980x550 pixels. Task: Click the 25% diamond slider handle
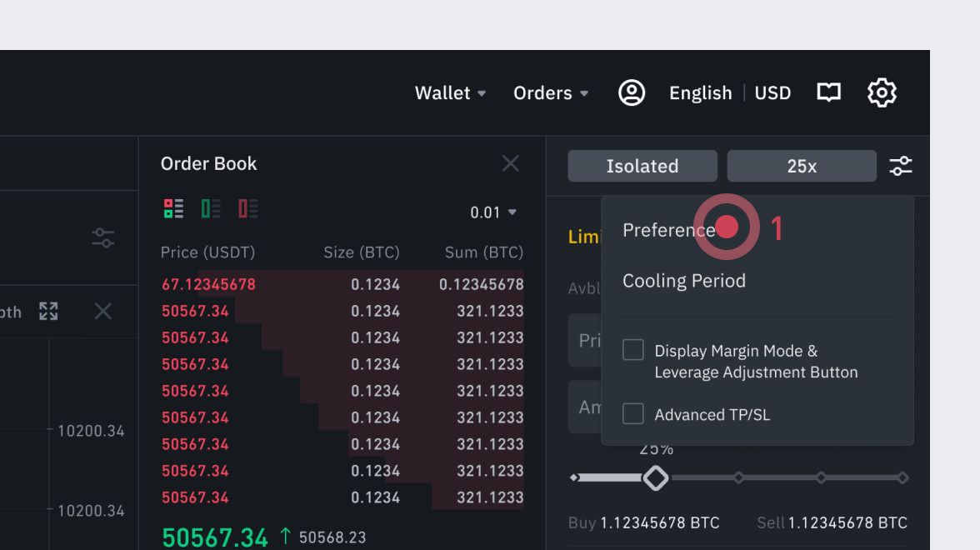[656, 477]
